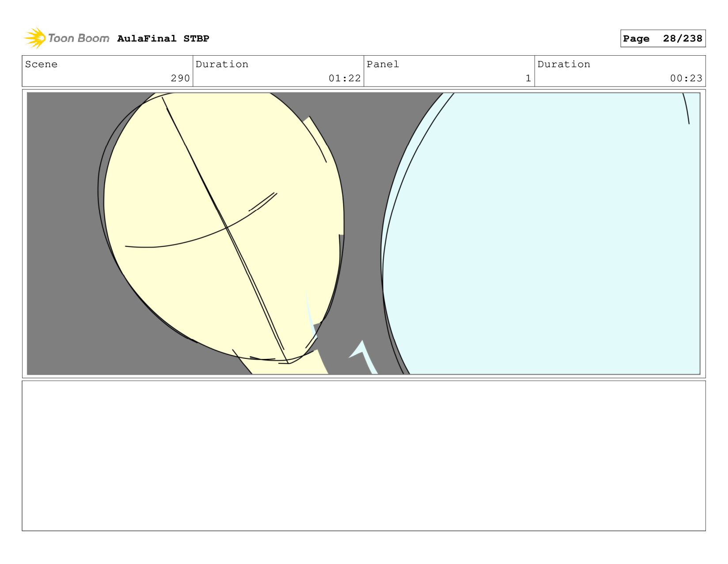Select panel number value '1'
728x564 pixels.
tap(528, 78)
